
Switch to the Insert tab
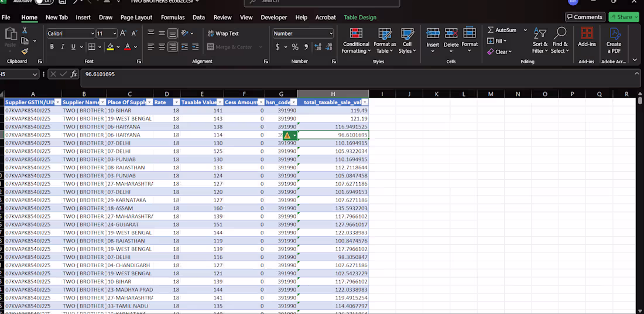[83, 17]
